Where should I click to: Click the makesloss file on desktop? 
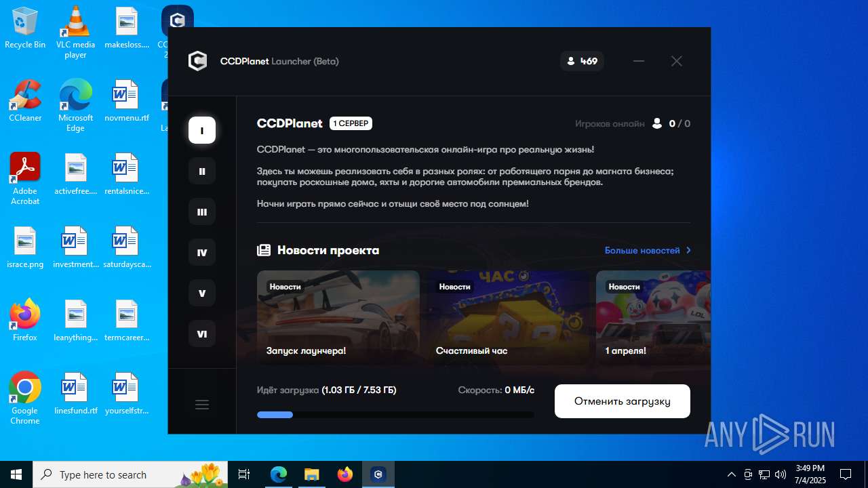(x=127, y=28)
